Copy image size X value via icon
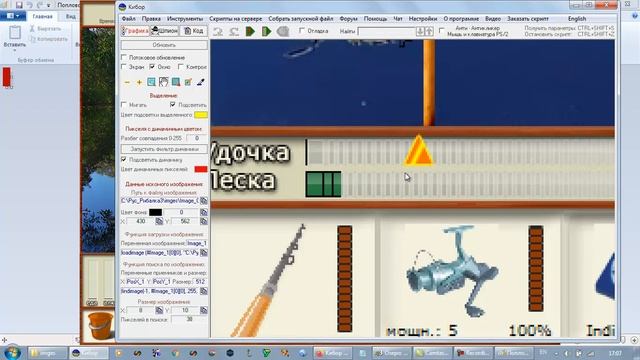This screenshot has width=640, height=360. click(x=159, y=311)
